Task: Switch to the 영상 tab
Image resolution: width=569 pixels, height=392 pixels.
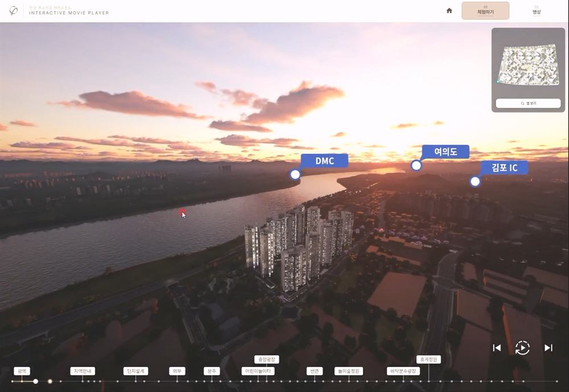Action: tap(537, 11)
